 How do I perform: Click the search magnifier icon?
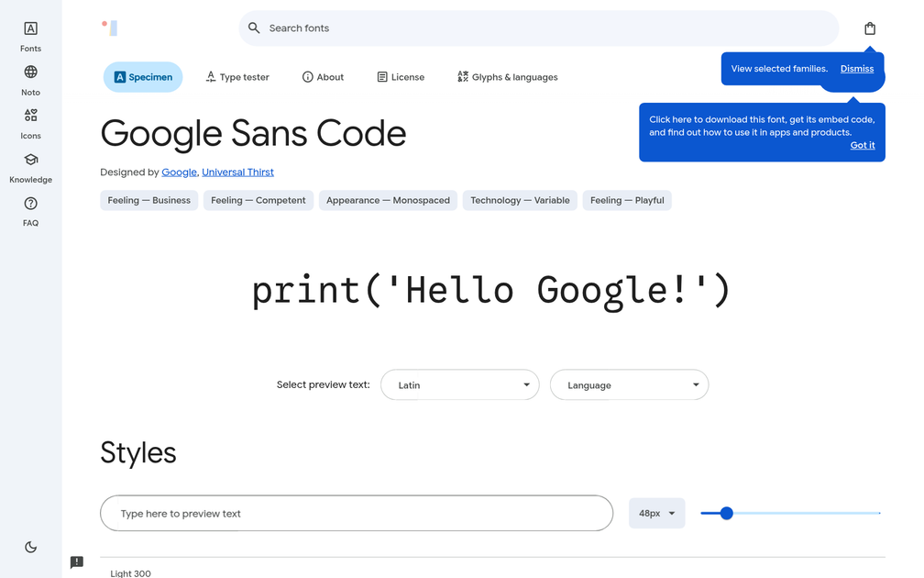point(254,28)
